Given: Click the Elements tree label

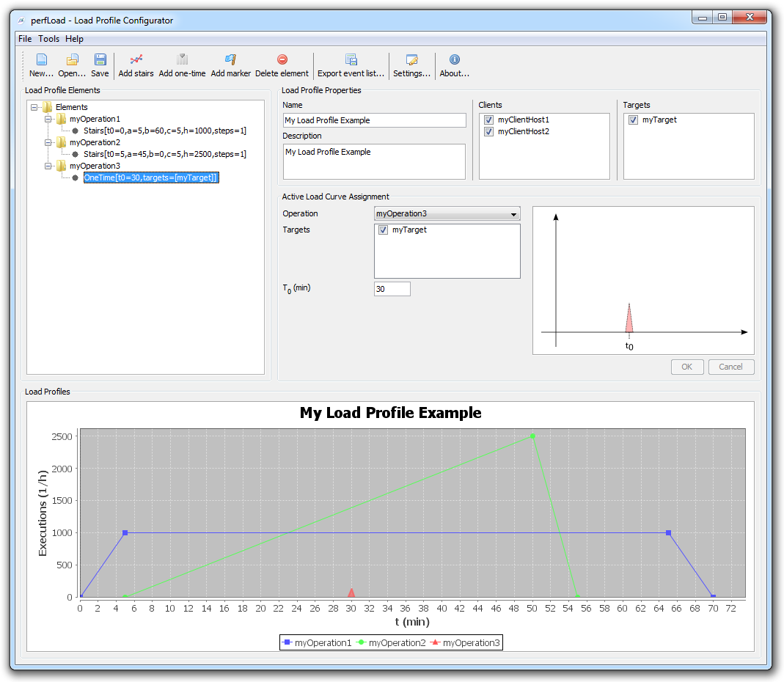Looking at the screenshot, I should tap(71, 107).
